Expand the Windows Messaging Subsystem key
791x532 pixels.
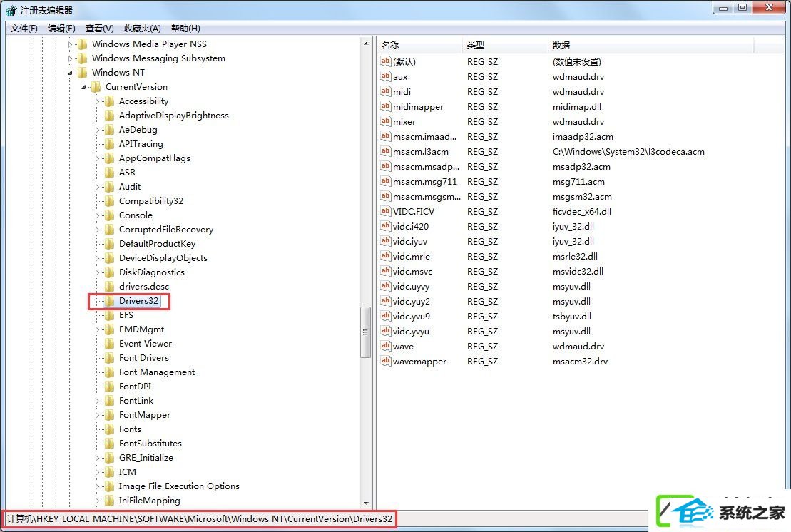pyautogui.click(x=70, y=58)
